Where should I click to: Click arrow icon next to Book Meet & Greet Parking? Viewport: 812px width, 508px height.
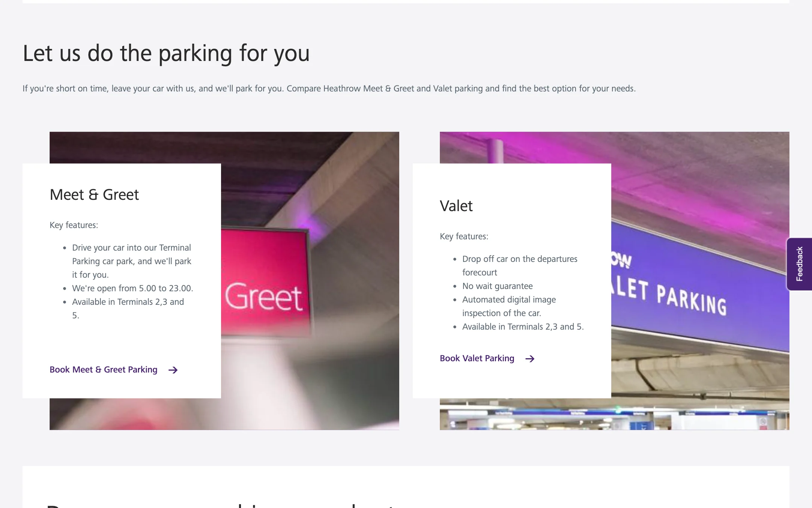tap(173, 370)
